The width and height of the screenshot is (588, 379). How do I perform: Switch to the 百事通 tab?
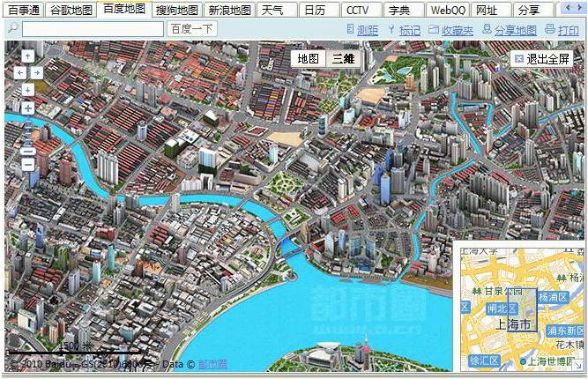24,10
